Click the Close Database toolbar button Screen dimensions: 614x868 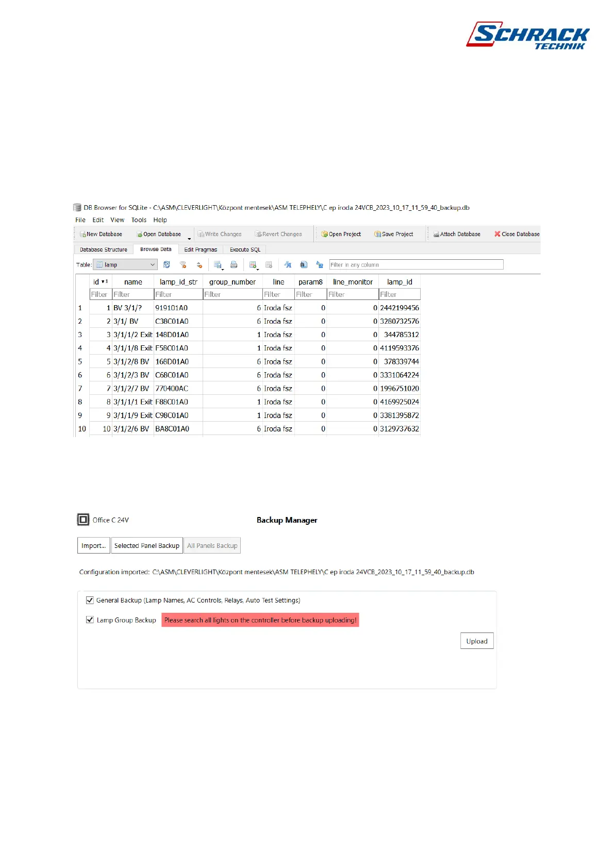(x=517, y=234)
